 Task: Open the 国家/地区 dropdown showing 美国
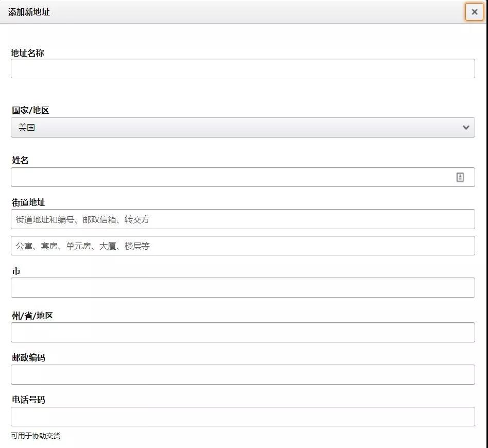pyautogui.click(x=242, y=128)
